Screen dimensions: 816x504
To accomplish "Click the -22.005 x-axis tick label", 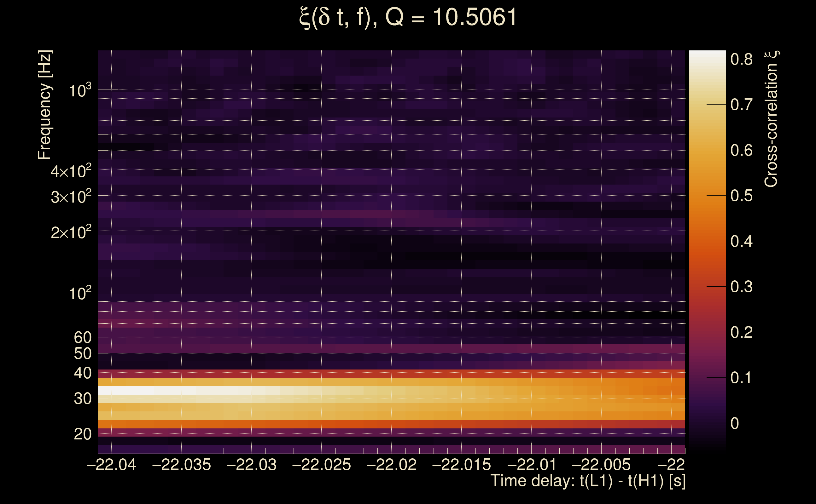I will [601, 465].
